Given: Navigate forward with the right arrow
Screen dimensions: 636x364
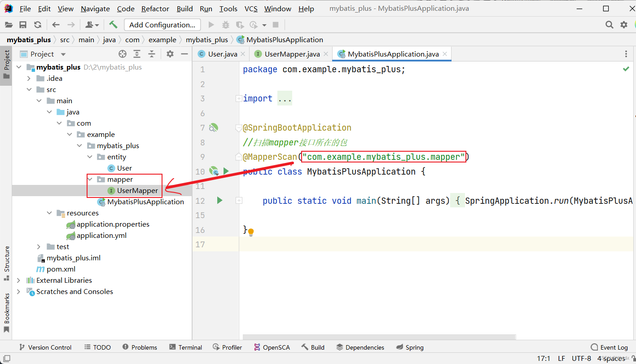Looking at the screenshot, I should click(x=71, y=25).
